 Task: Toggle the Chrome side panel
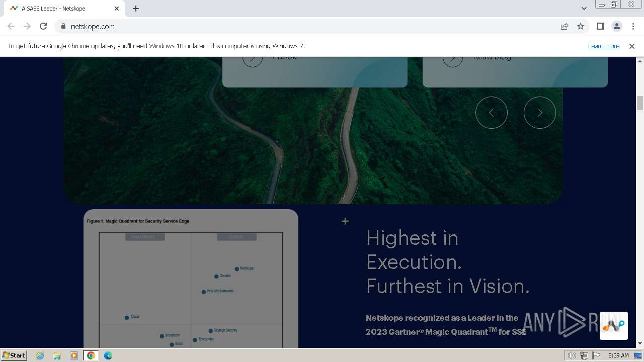(600, 26)
